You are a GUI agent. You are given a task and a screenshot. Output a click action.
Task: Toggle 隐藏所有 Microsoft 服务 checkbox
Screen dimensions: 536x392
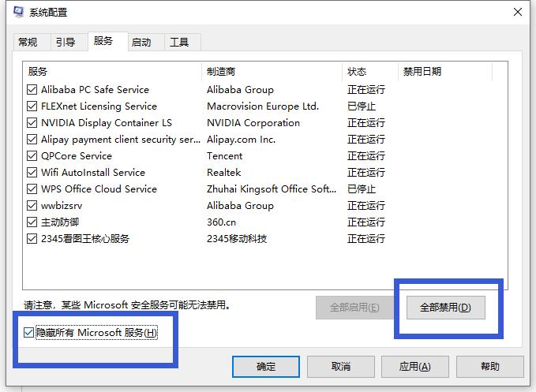click(29, 333)
